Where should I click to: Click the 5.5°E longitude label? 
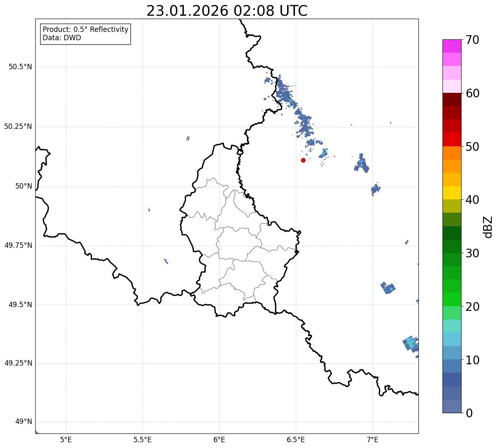143,439
